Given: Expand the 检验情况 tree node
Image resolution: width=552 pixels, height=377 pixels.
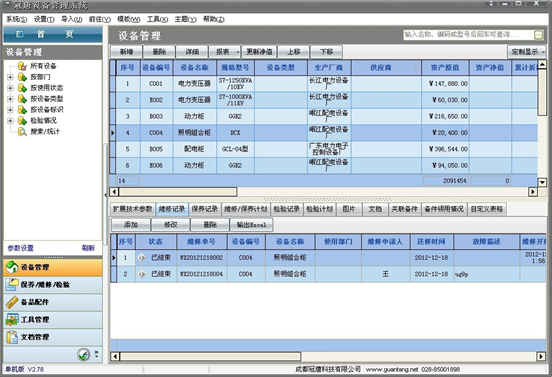Looking at the screenshot, I should 10,121.
